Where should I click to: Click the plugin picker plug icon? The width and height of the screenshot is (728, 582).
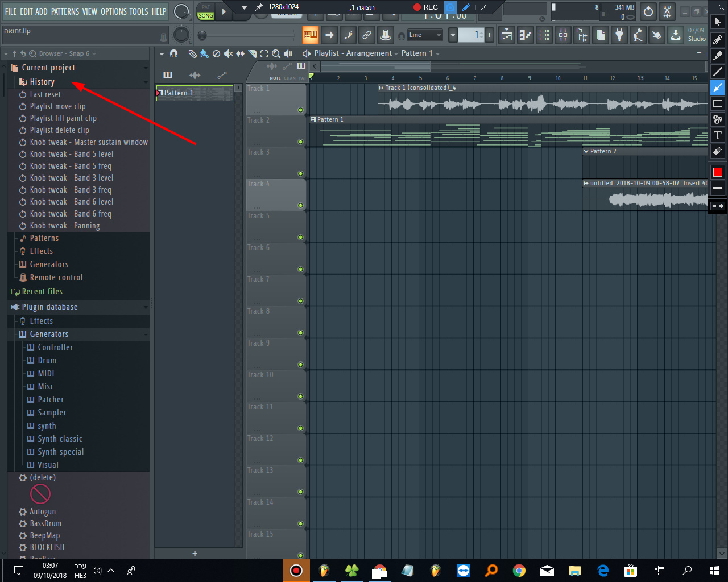(619, 35)
